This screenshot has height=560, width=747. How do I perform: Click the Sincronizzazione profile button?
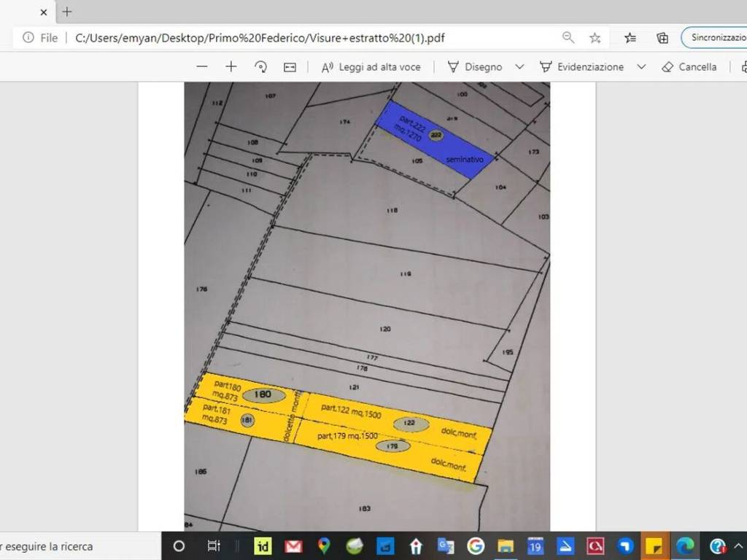[x=715, y=38]
